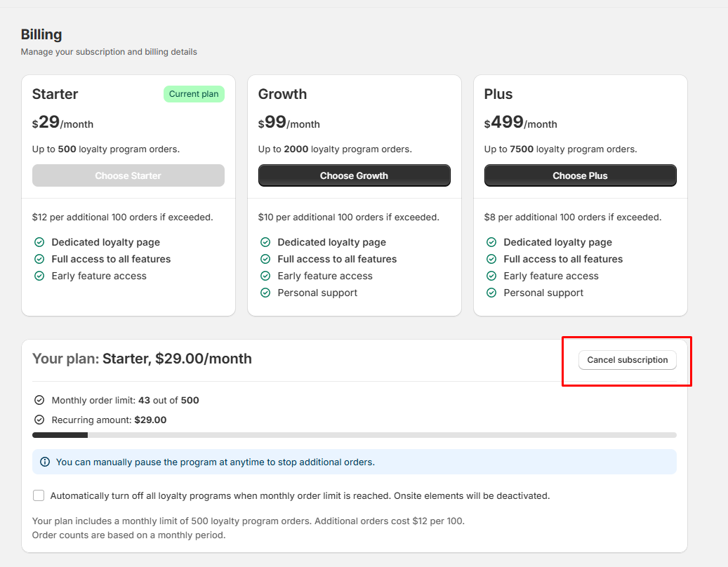The image size is (728, 567).
Task: Click Growth's Personal support check icon
Action: (x=265, y=293)
